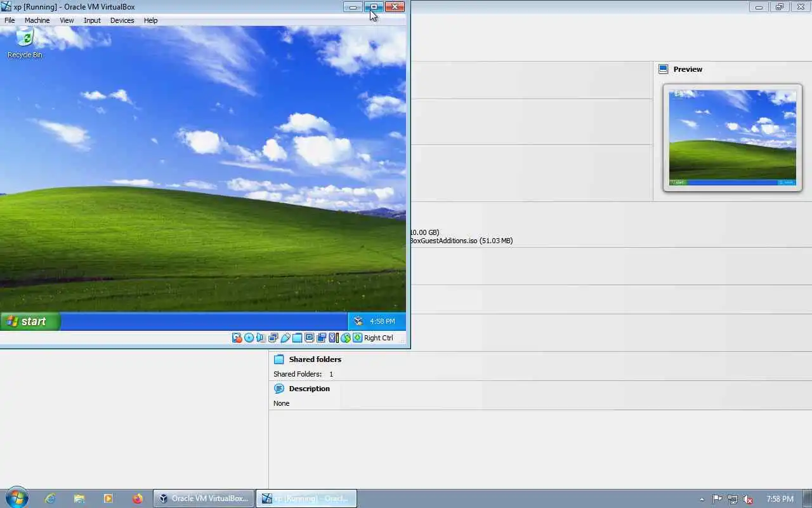812x508 pixels.
Task: Click the VM preview thumbnail in VirtualBox Manager
Action: pyautogui.click(x=733, y=137)
